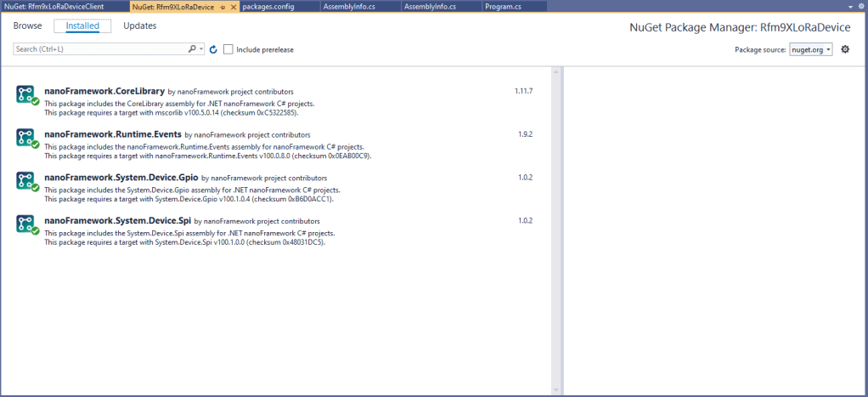
Task: Expand the search options dropdown arrow
Action: (201, 49)
